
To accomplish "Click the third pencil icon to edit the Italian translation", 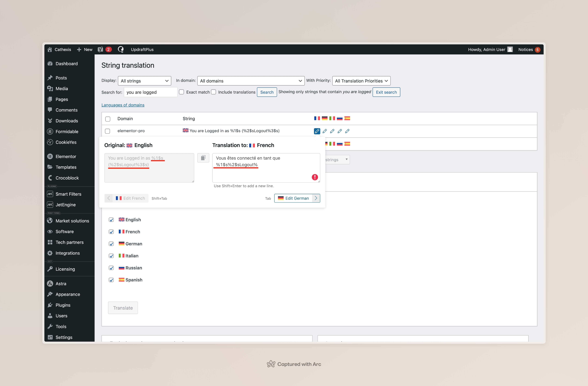I will [x=332, y=131].
